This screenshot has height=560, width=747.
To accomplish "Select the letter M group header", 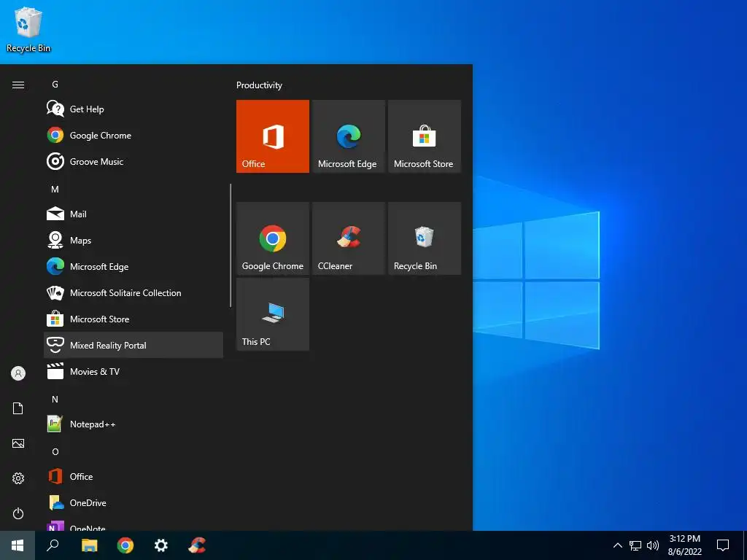I will click(55, 189).
